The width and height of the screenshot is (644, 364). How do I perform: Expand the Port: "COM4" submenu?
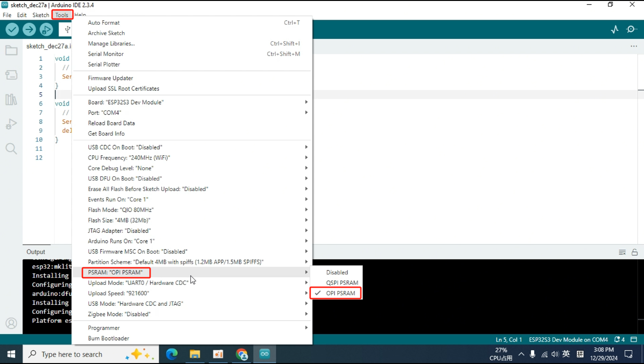192,113
